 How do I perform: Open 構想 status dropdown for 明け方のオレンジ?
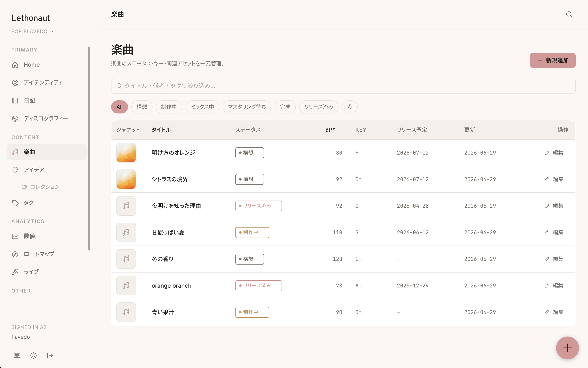click(x=249, y=153)
